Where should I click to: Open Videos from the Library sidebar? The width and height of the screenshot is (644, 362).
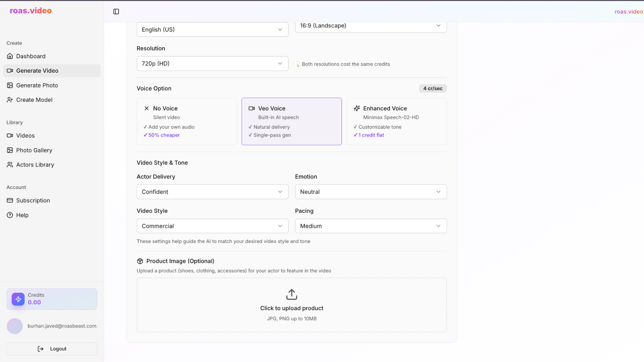[x=10, y=135]
